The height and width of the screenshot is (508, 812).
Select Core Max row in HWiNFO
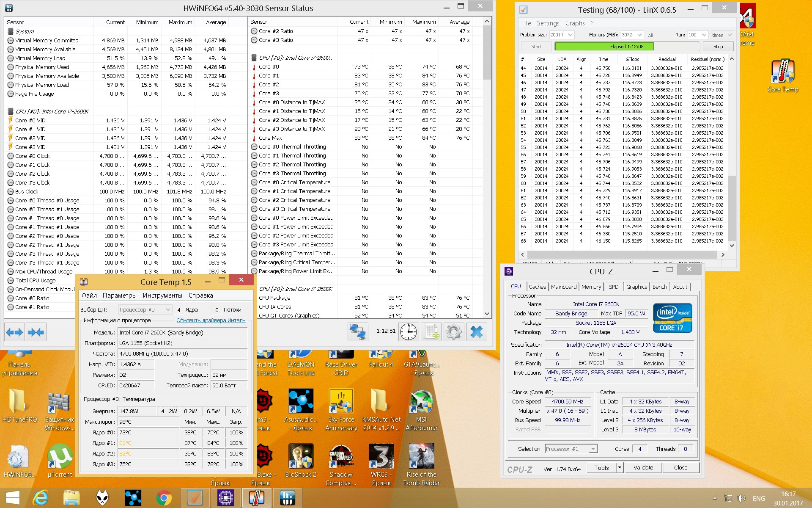(366, 138)
